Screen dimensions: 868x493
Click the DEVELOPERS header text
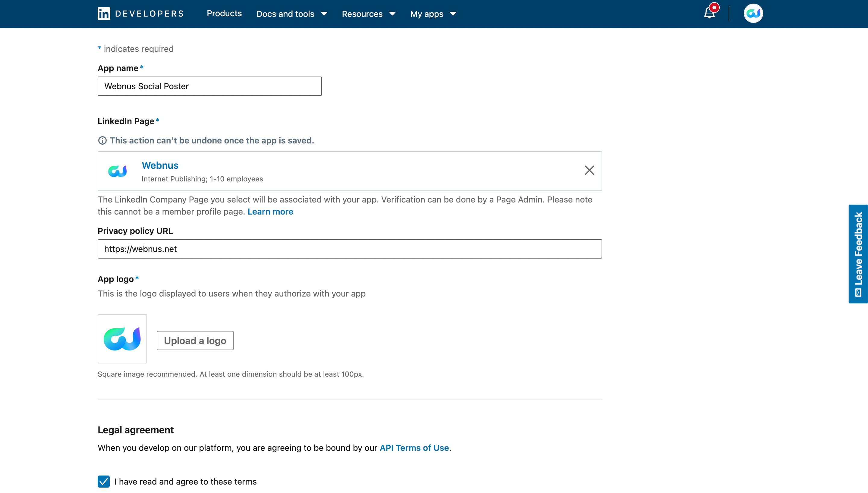[149, 14]
